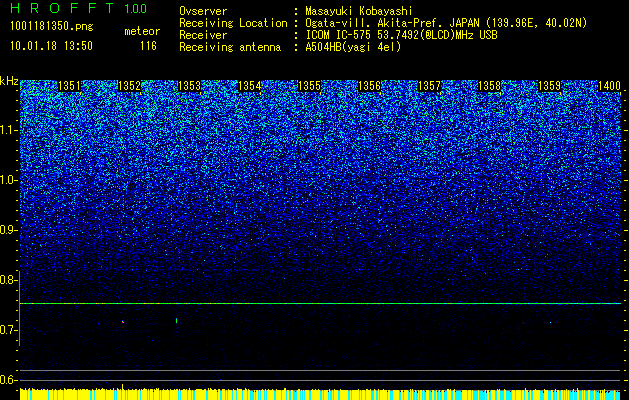
Task: Click the kHz axis unit label
Action: click(x=9, y=81)
